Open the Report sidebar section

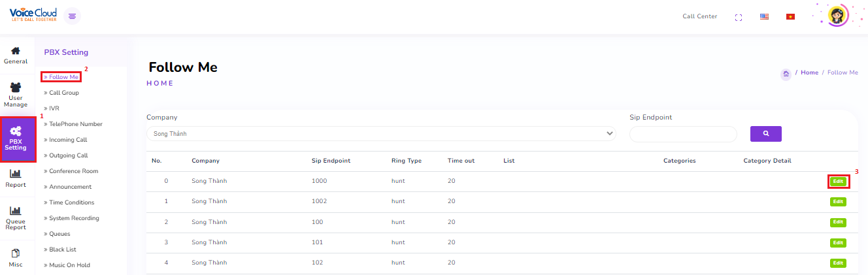point(16,178)
